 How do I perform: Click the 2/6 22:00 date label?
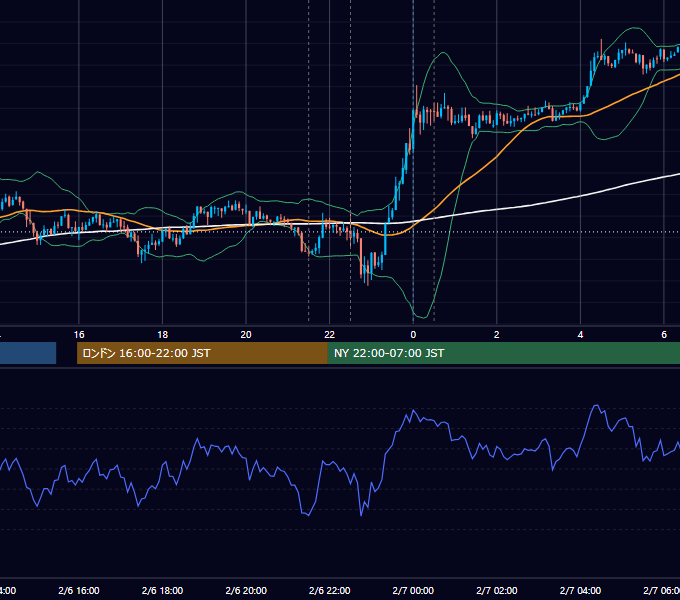pyautogui.click(x=330, y=590)
